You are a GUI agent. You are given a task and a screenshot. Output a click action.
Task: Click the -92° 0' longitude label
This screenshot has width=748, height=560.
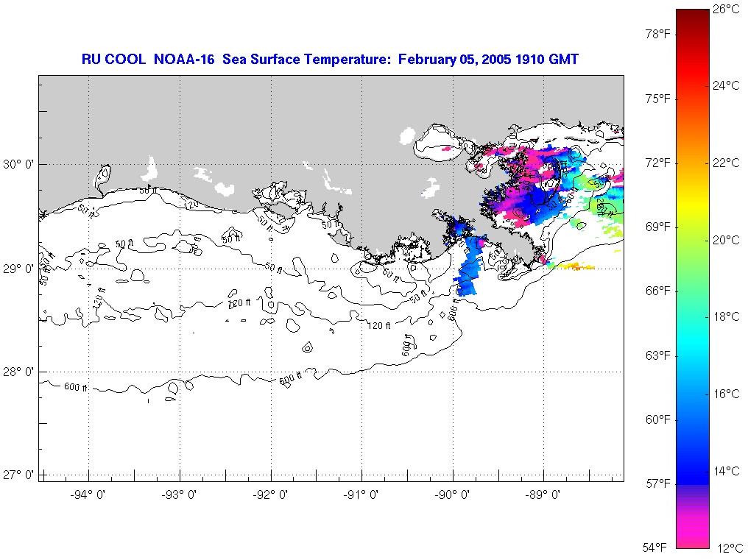pyautogui.click(x=270, y=495)
